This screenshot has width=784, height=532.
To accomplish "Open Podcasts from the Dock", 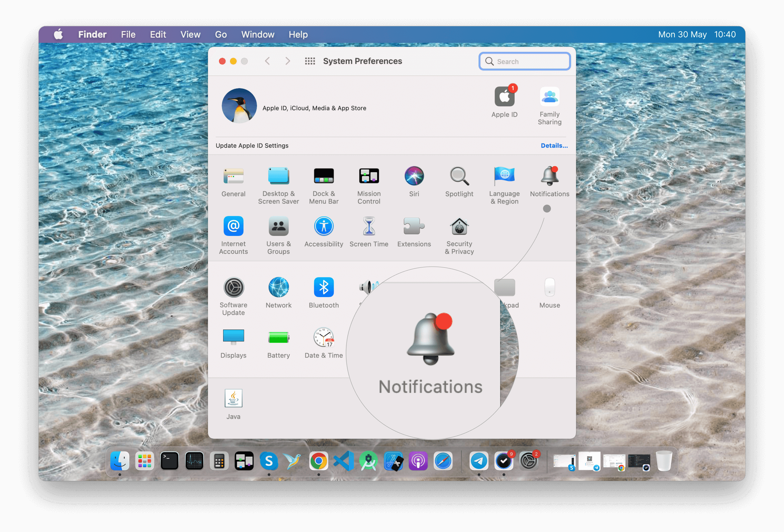I will tap(418, 461).
